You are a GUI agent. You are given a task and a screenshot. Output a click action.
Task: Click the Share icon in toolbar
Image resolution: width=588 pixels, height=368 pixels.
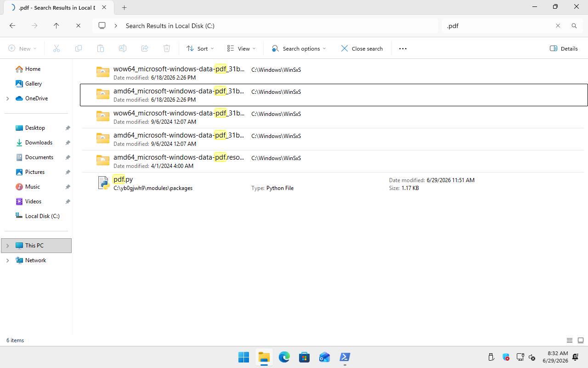pos(145,48)
